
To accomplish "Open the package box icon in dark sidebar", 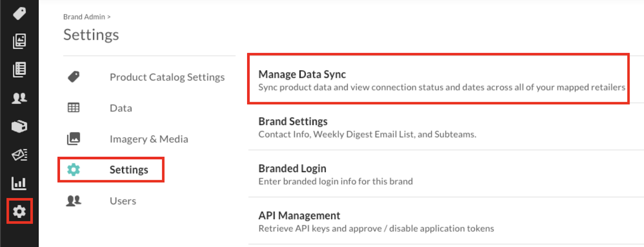I will (19, 126).
